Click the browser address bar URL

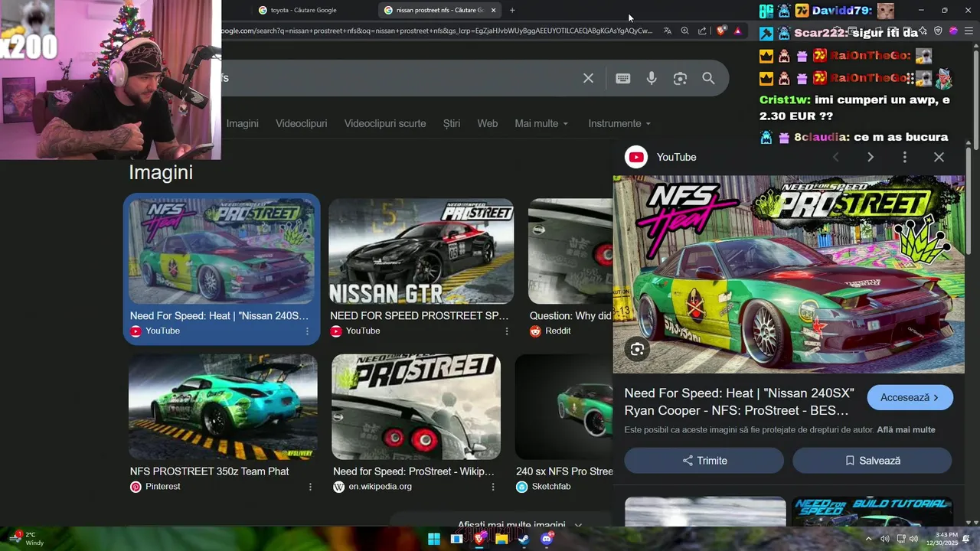[436, 31]
